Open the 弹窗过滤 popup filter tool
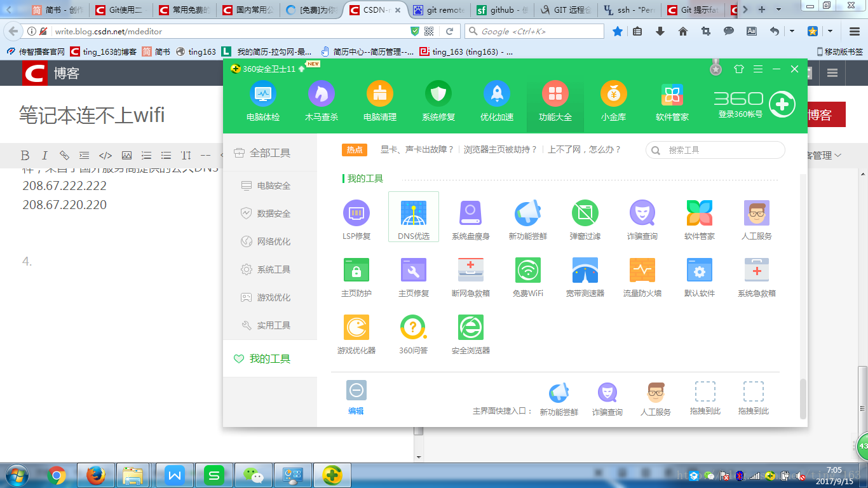Screen dimensions: 868x488 click(x=585, y=219)
